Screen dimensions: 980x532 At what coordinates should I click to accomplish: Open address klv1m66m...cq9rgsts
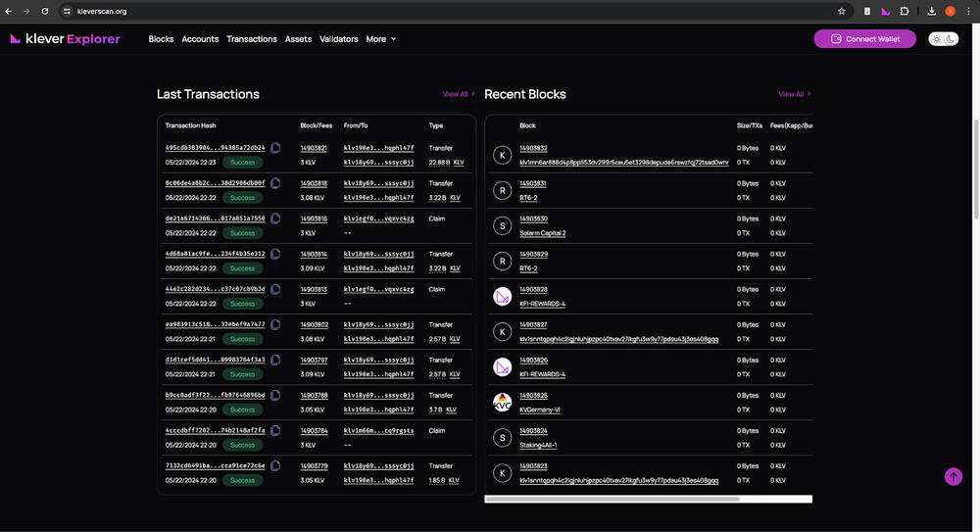(x=378, y=431)
